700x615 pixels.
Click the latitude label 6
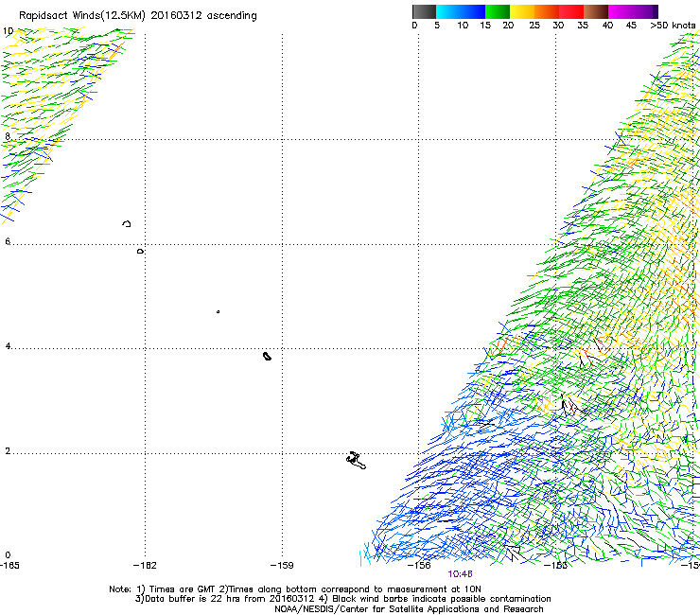8,241
